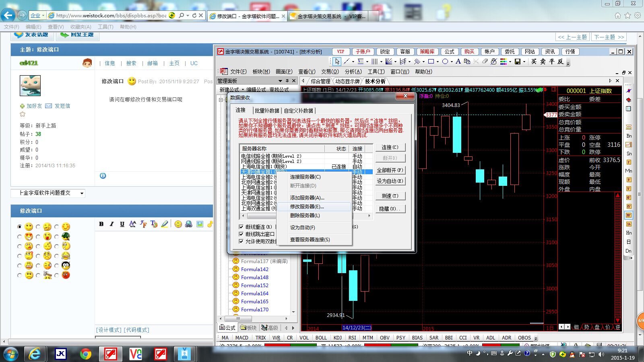Click the floppy disk save icon
Image resolution: width=644 pixels, height=362 pixels.
tap(518, 62)
